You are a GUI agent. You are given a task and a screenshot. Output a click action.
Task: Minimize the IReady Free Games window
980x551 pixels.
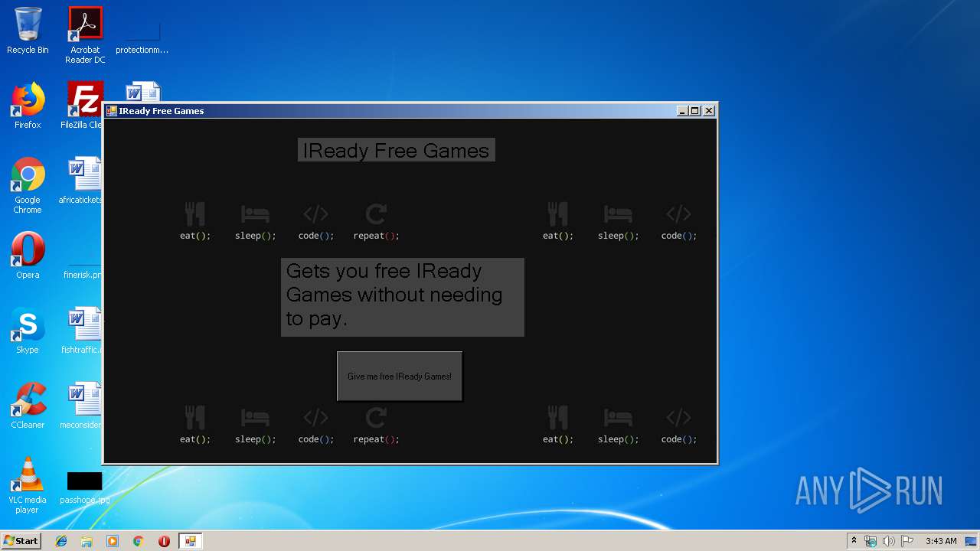[682, 111]
